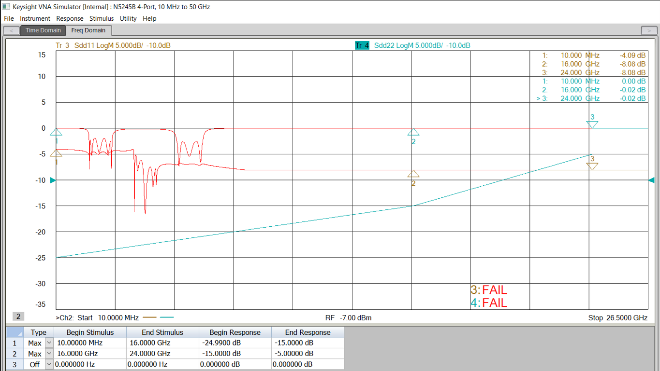
Task: Click the left teal reference level arrow
Action: coord(53,180)
